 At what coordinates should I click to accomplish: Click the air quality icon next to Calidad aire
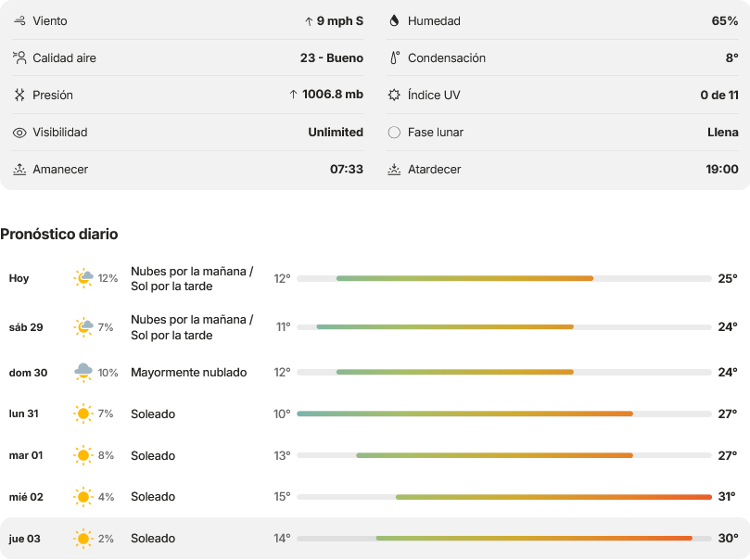[19, 57]
